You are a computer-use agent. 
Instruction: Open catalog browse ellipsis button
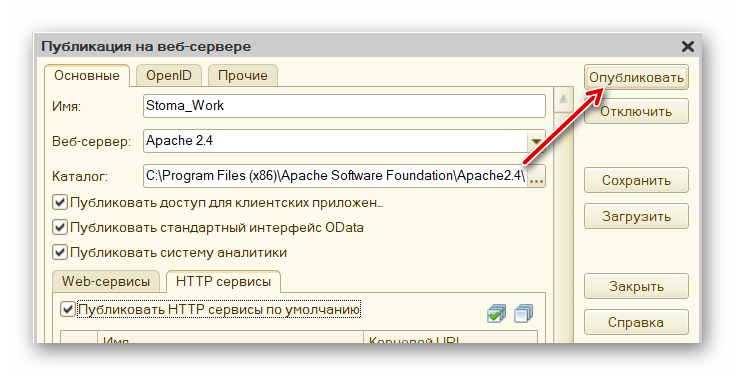click(x=536, y=176)
